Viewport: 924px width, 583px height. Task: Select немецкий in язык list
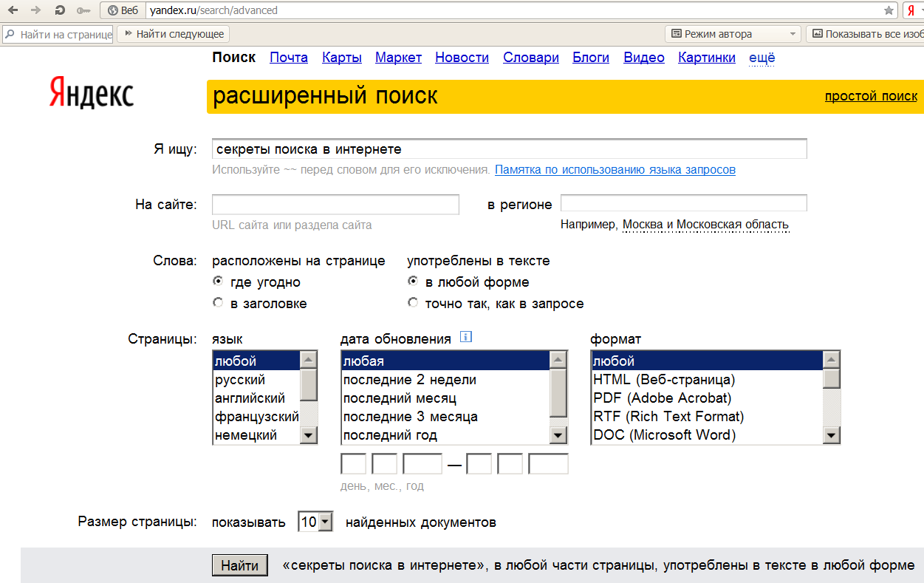[256, 435]
